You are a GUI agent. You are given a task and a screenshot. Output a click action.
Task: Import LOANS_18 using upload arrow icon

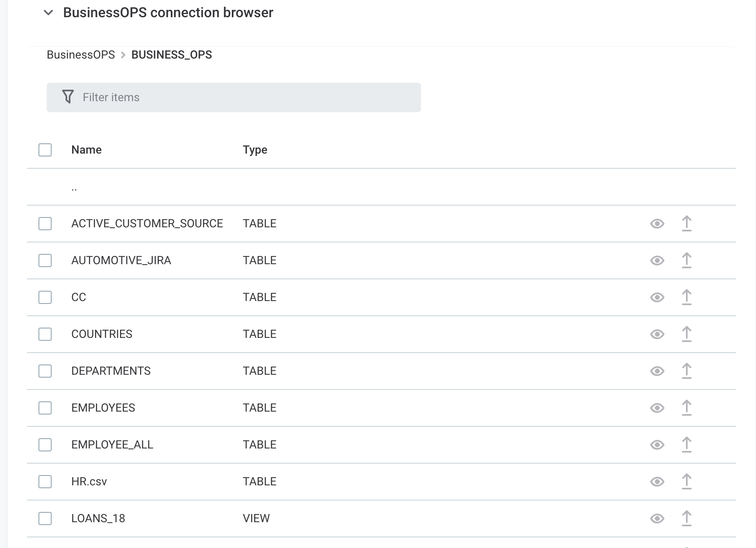(686, 519)
